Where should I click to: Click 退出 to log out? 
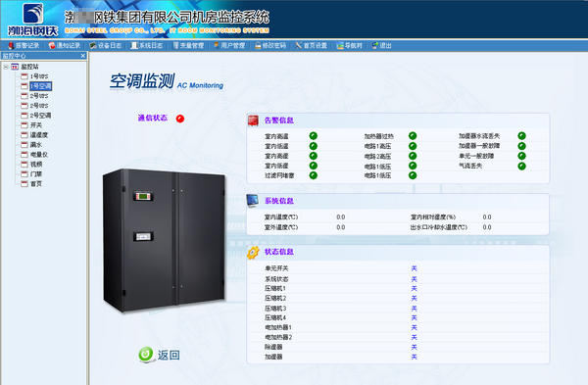[381, 46]
